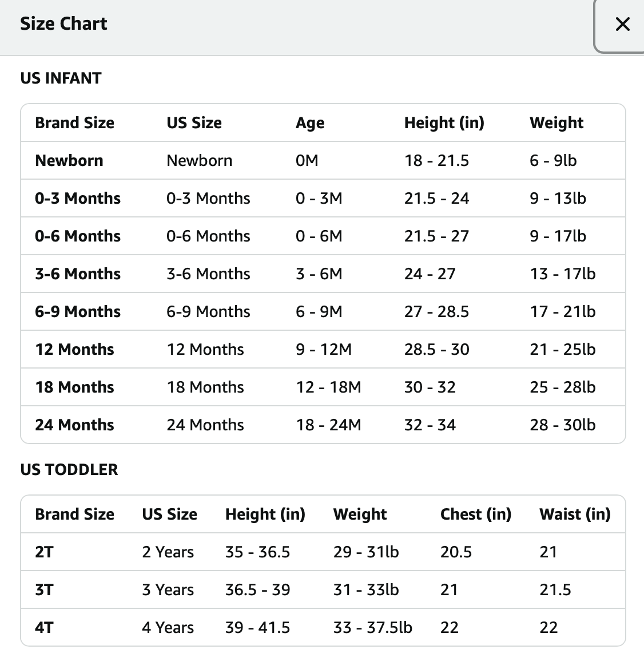Click the Size Chart title

[63, 23]
